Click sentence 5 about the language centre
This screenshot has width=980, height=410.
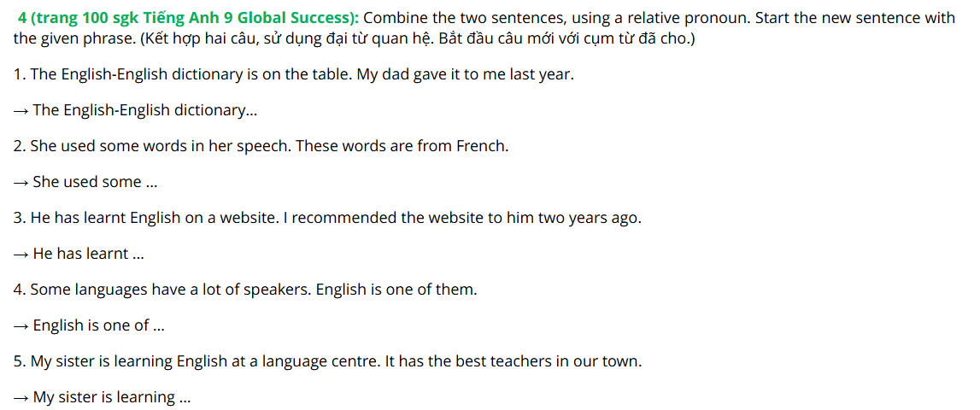pyautogui.click(x=327, y=362)
